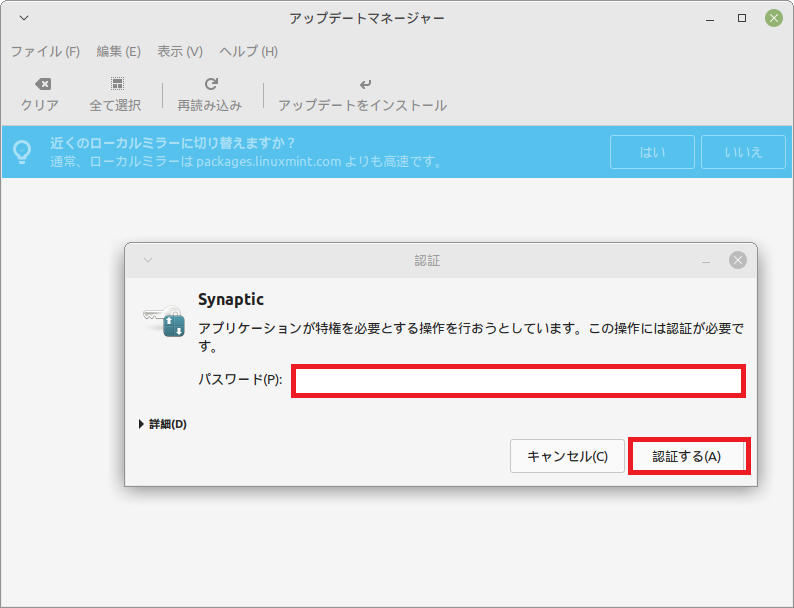Screen dimensions: 794x608
Task: Close the authentication (認証) dialog
Action: click(x=738, y=260)
